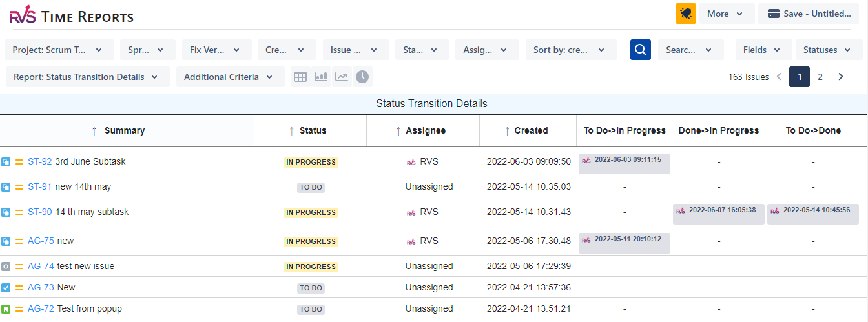Image resolution: width=868 pixels, height=322 pixels.
Task: Go to page 2 in pagination
Action: (820, 77)
